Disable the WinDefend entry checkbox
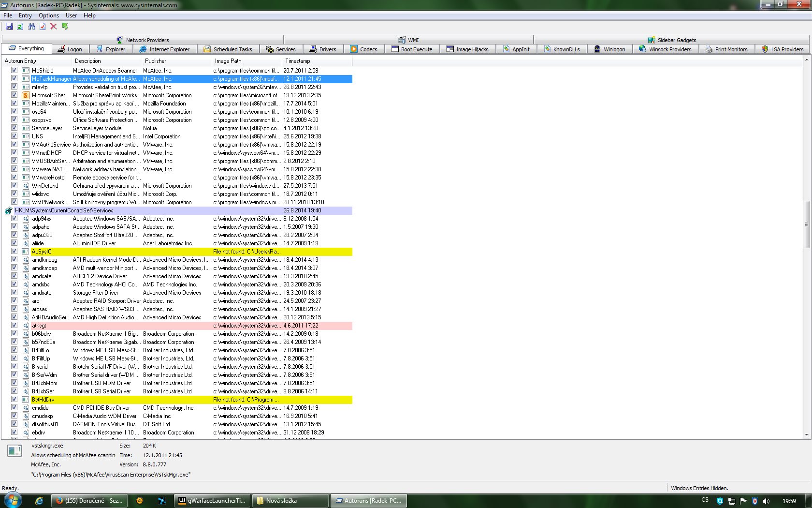 click(14, 185)
